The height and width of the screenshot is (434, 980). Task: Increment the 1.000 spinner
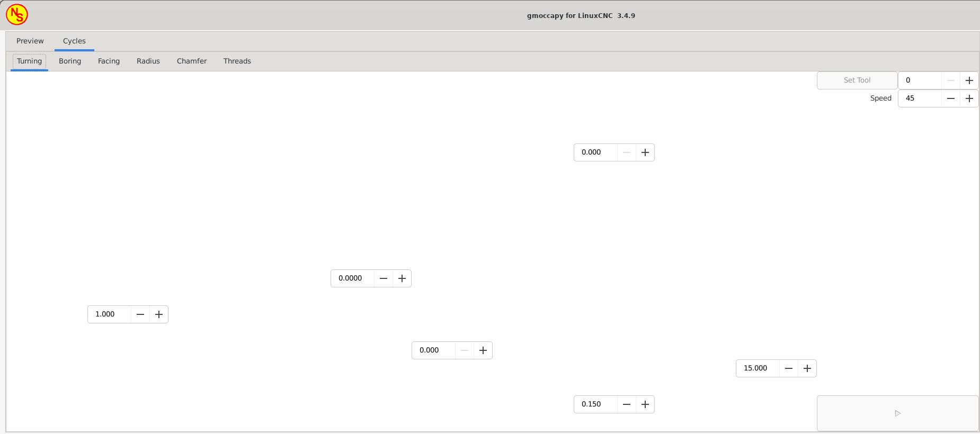(158, 314)
